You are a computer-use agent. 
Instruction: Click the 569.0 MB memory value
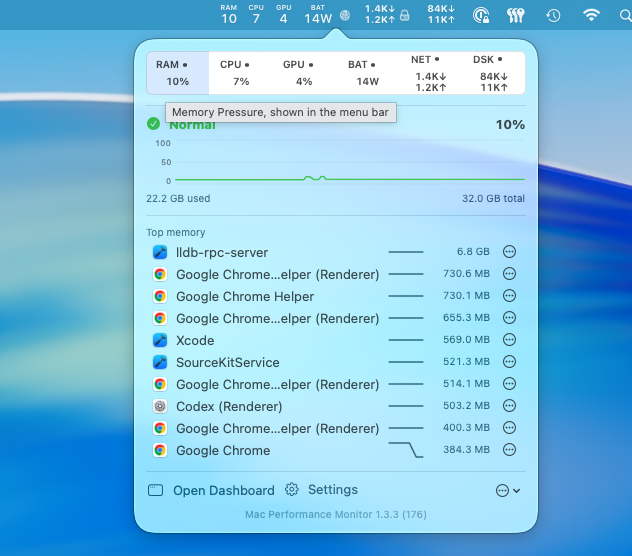point(466,339)
